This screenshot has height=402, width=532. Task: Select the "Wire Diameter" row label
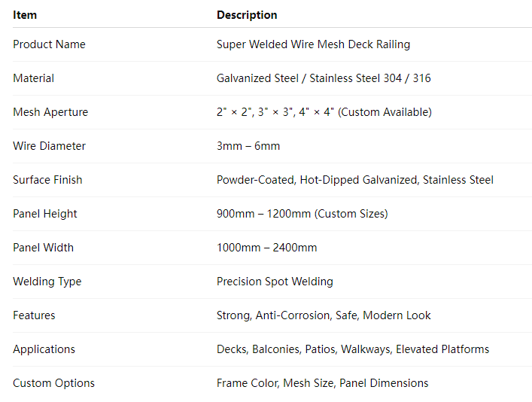coord(49,146)
